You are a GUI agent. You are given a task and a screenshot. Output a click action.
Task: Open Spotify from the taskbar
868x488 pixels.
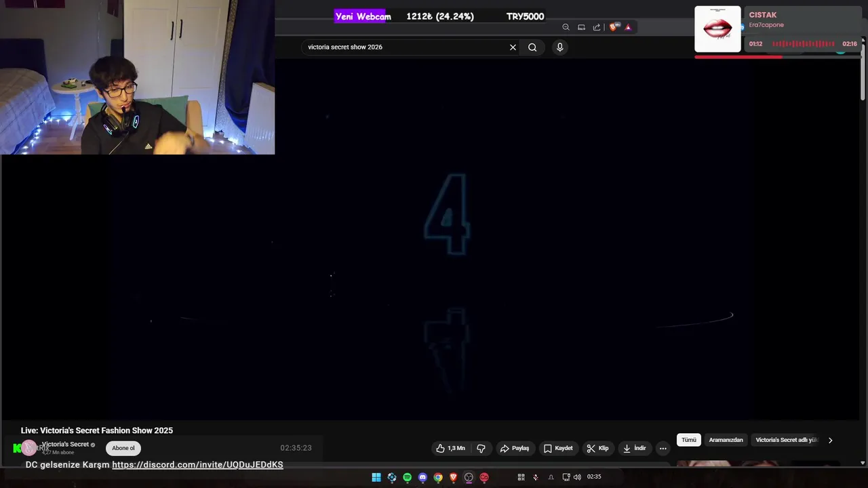click(x=407, y=477)
